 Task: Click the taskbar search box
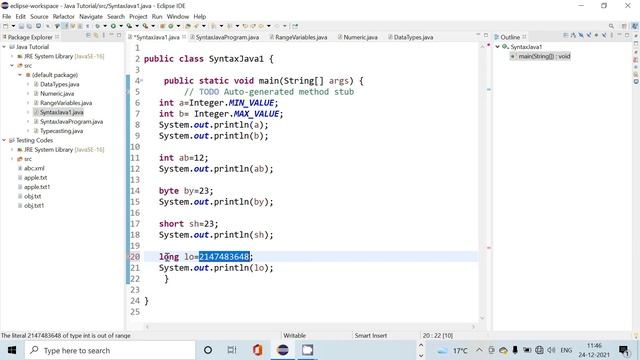pos(110,350)
